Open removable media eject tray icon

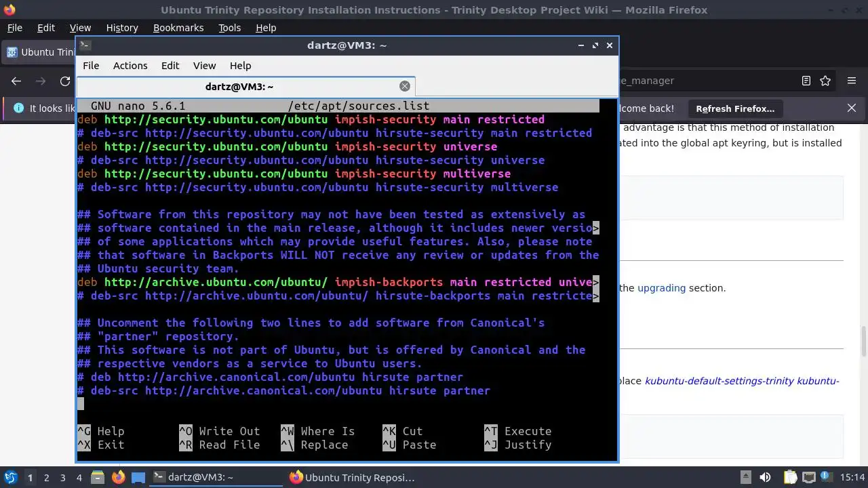(746, 477)
